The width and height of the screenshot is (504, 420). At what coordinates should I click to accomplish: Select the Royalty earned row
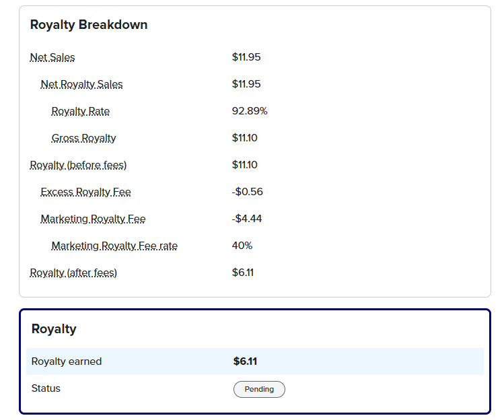click(x=255, y=361)
